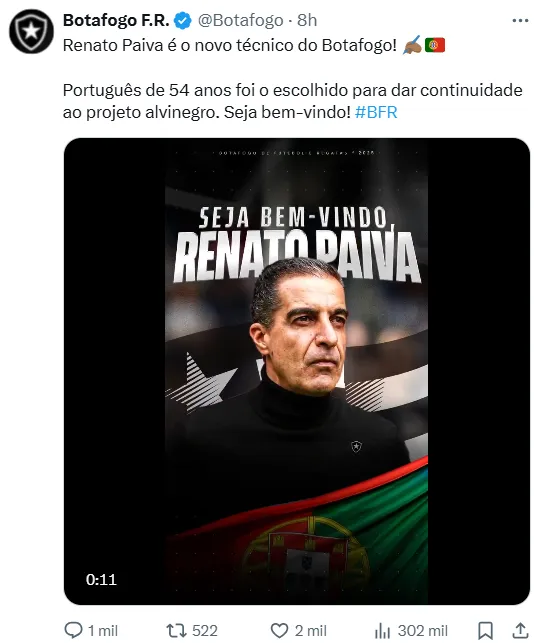This screenshot has width=534, height=643.
Task: Repost using the retweet arrows icon
Action: click(176, 630)
